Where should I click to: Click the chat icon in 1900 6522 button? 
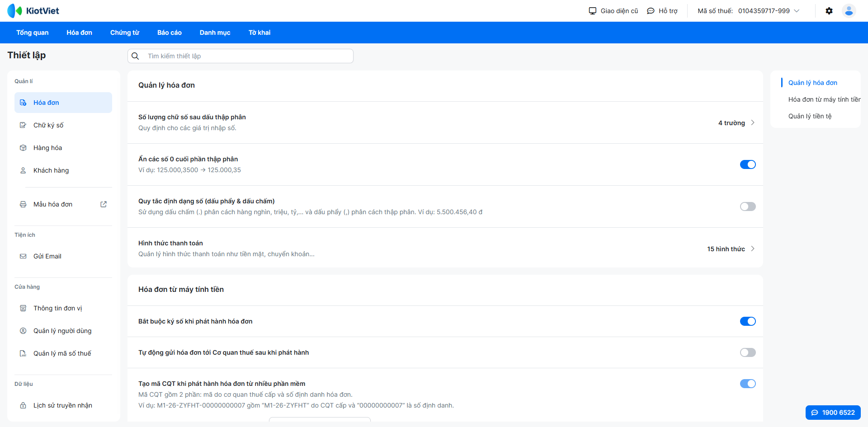[x=815, y=413]
